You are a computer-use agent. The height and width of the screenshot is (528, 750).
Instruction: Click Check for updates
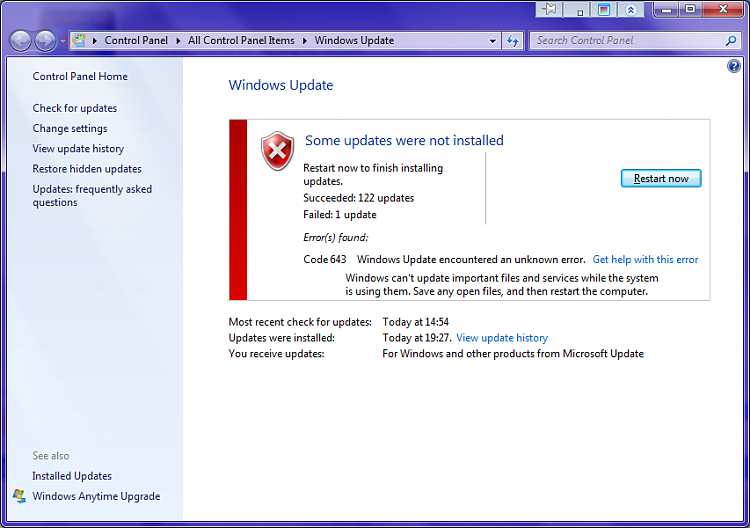[x=75, y=108]
